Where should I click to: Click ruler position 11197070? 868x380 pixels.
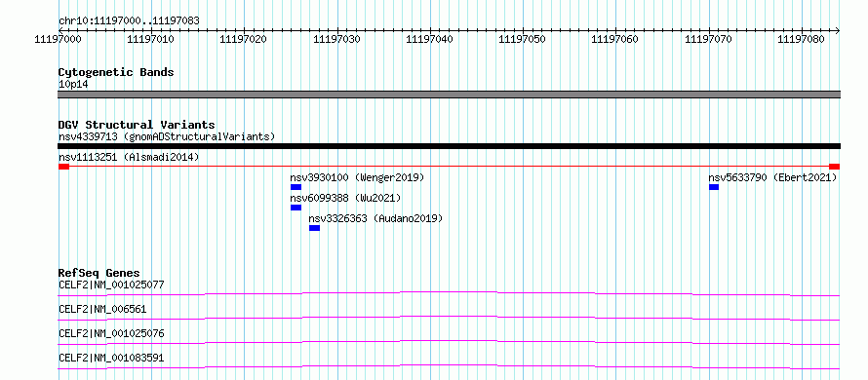pos(709,39)
